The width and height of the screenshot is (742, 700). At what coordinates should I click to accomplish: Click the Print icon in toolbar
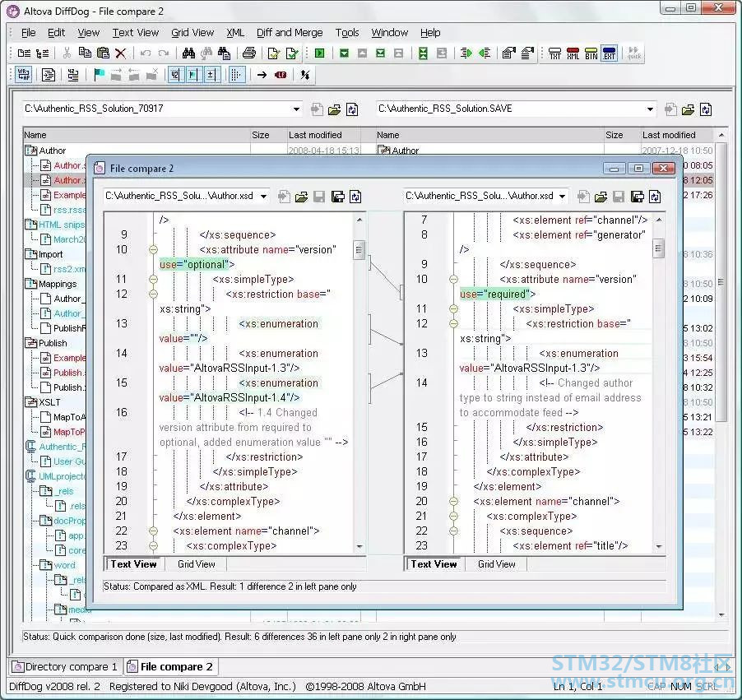(249, 53)
